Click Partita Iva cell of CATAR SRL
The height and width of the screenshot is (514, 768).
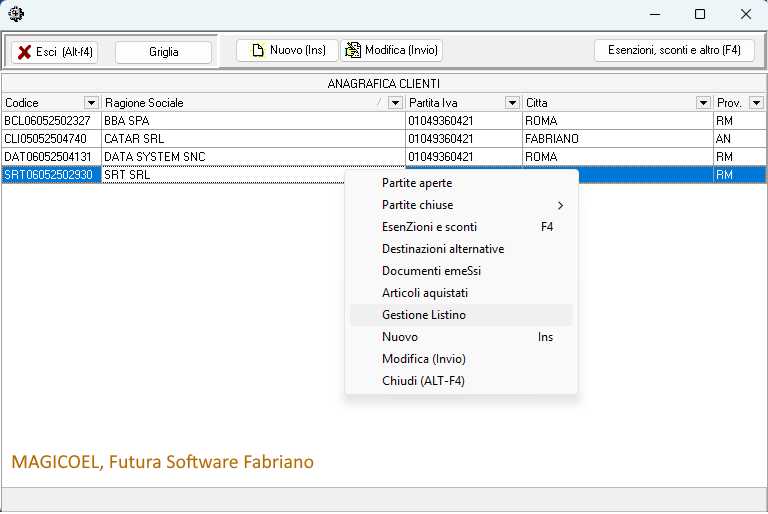464,139
